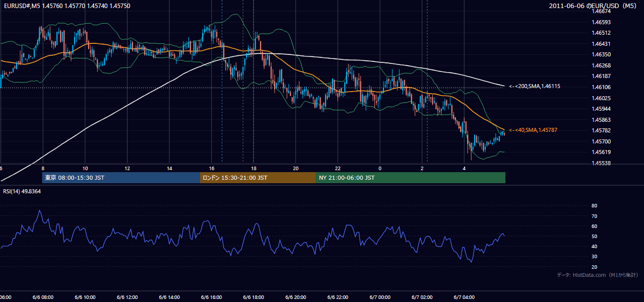Viewport: 644px width, 302px height.
Task: Click price axis value 1.46025
Action: 602,98
